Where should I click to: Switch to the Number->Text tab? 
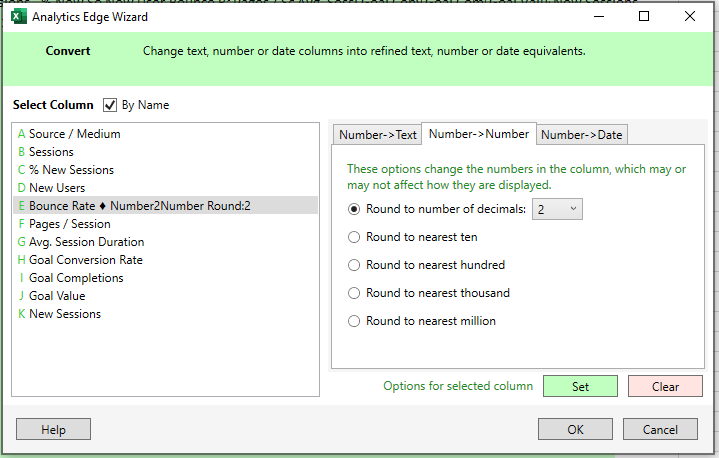377,135
